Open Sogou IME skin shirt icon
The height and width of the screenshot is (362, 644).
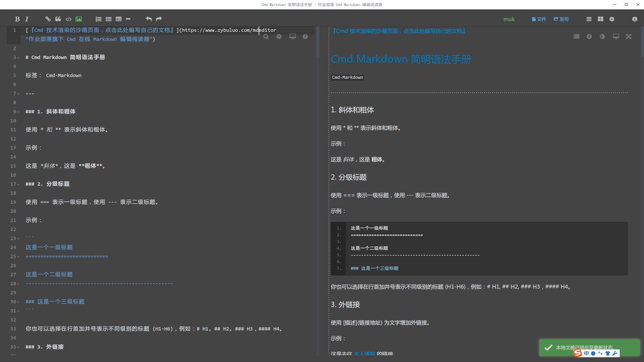click(x=607, y=353)
